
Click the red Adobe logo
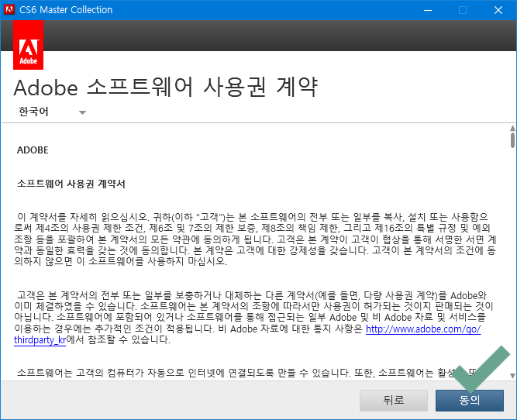tap(29, 45)
